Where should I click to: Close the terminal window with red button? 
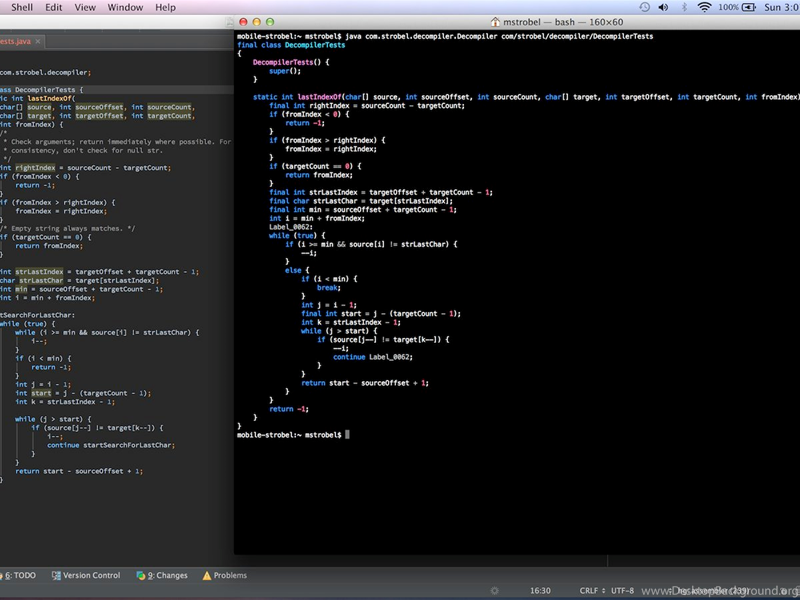pos(243,22)
